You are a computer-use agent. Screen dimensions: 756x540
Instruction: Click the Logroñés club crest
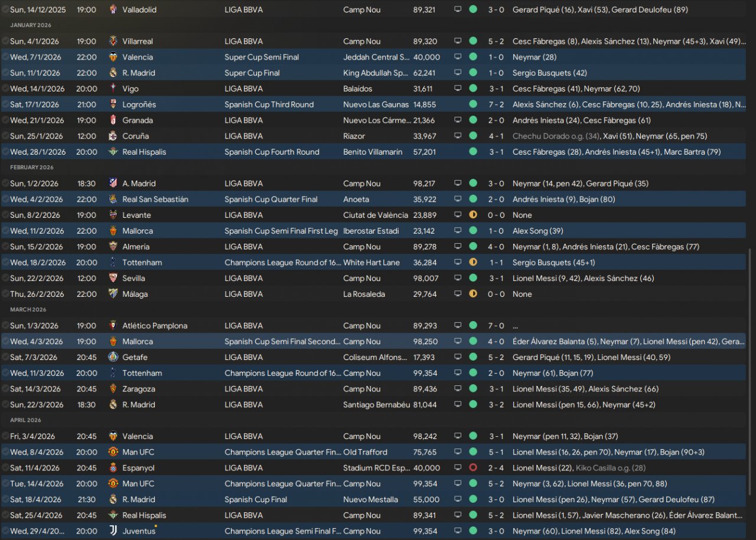[x=113, y=104]
